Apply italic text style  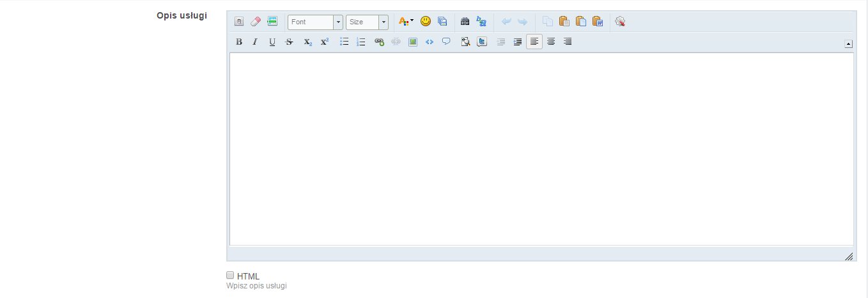coord(255,42)
